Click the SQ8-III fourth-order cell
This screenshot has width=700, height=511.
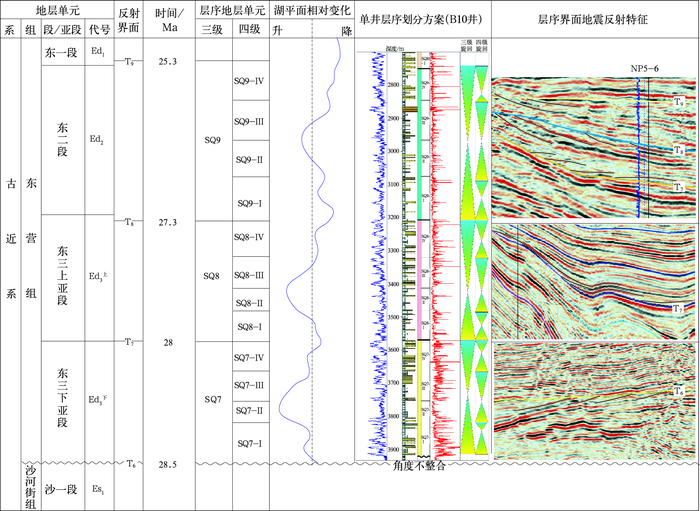[248, 275]
